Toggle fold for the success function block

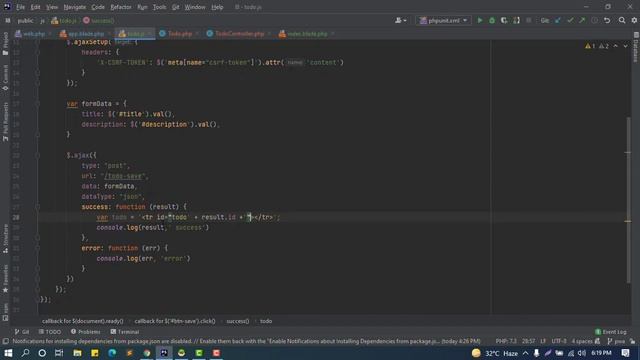(x=37, y=207)
